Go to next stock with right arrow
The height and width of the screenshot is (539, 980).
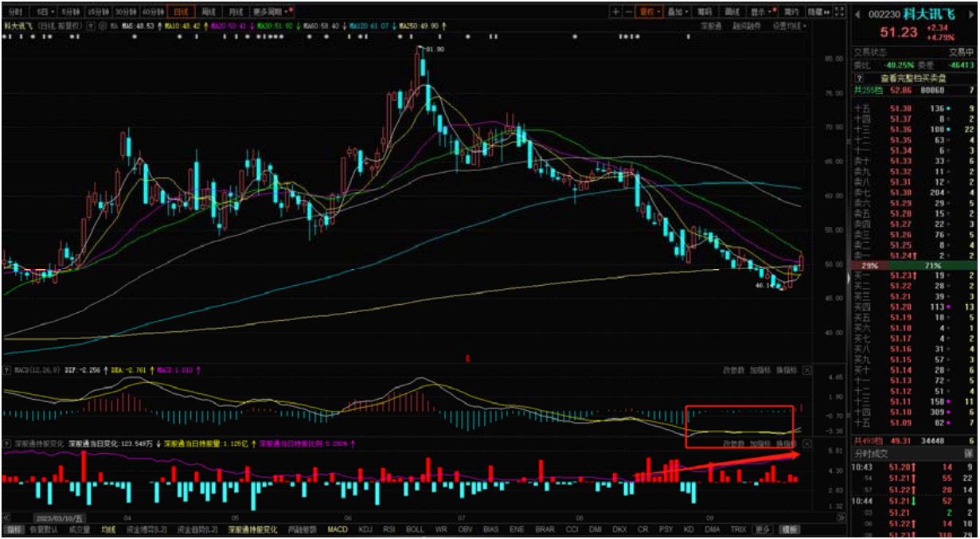click(x=973, y=14)
